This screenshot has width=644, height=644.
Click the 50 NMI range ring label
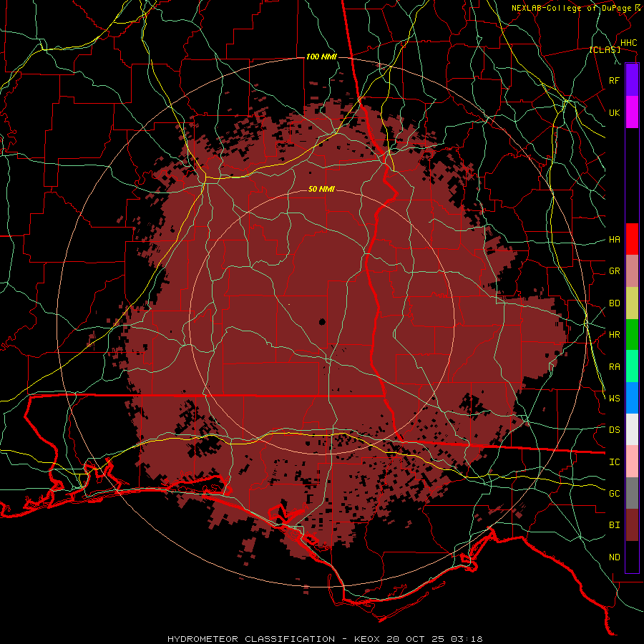pyautogui.click(x=321, y=189)
